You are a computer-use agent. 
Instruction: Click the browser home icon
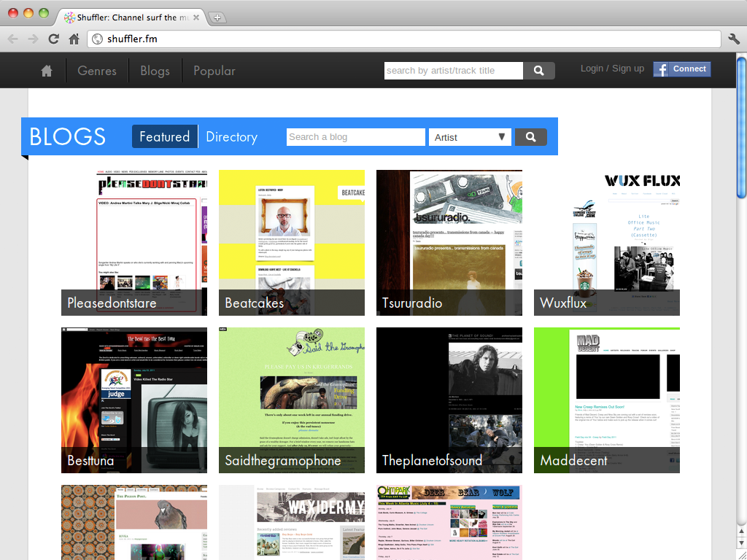pyautogui.click(x=74, y=39)
